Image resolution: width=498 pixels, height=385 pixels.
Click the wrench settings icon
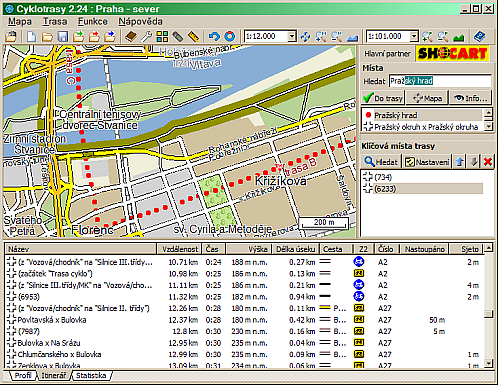tap(146, 36)
